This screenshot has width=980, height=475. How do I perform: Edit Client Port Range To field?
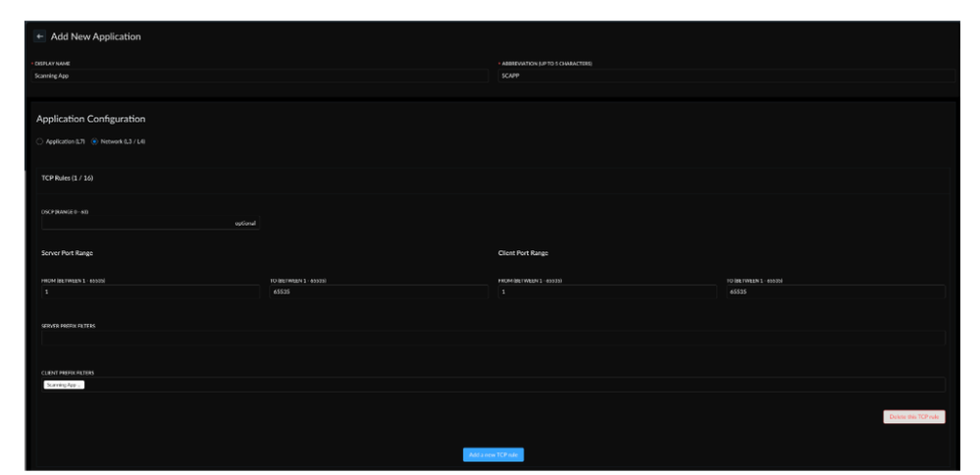(x=836, y=291)
